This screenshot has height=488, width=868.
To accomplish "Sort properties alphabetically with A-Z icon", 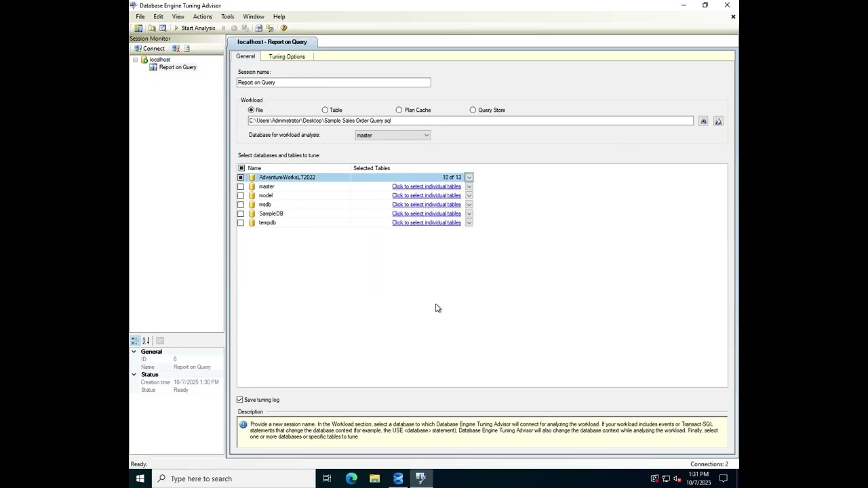I will tap(146, 341).
